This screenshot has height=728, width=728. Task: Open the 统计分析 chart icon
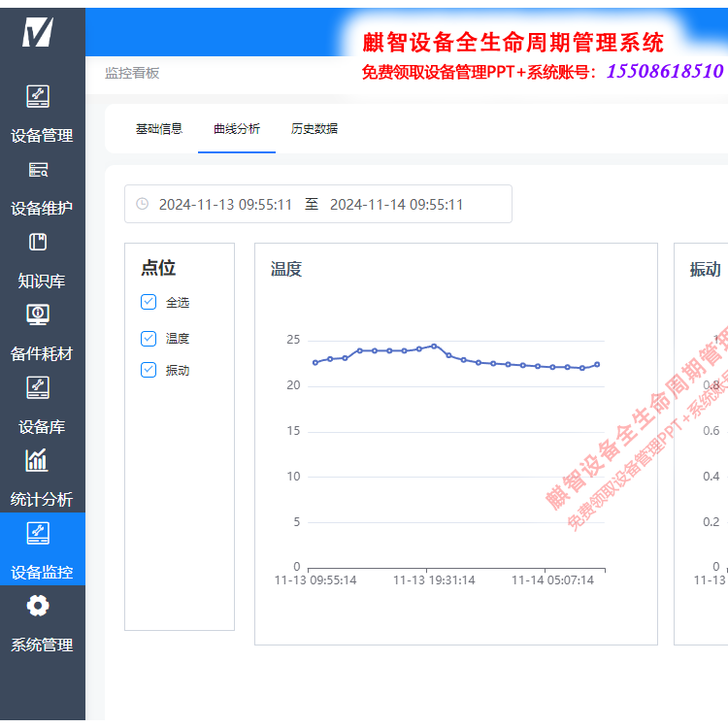[38, 460]
